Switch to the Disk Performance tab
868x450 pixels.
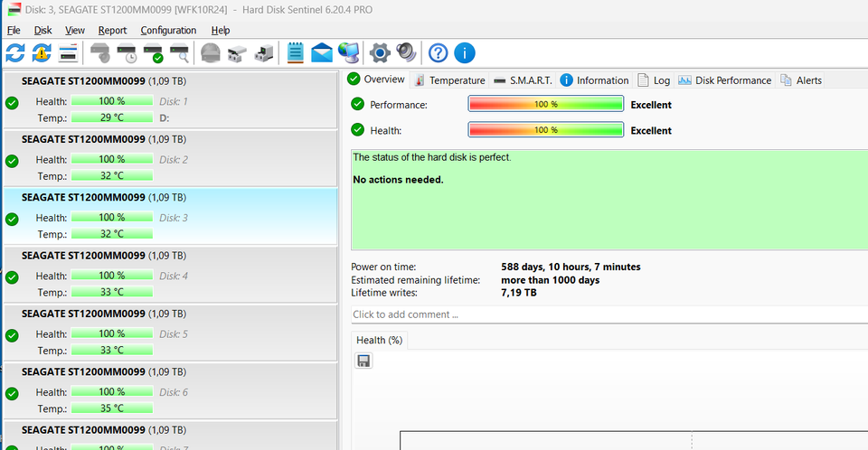point(724,80)
